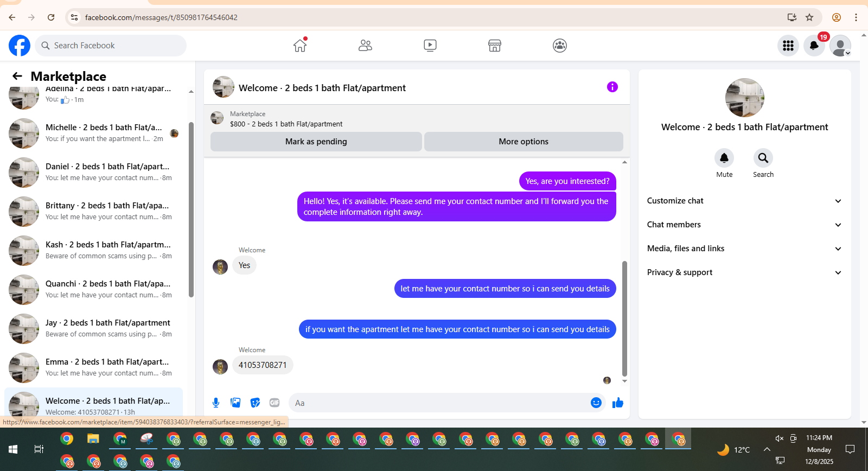Screen dimensions: 868x471
Task: Click the muted speaker volume icon
Action: pos(780,438)
